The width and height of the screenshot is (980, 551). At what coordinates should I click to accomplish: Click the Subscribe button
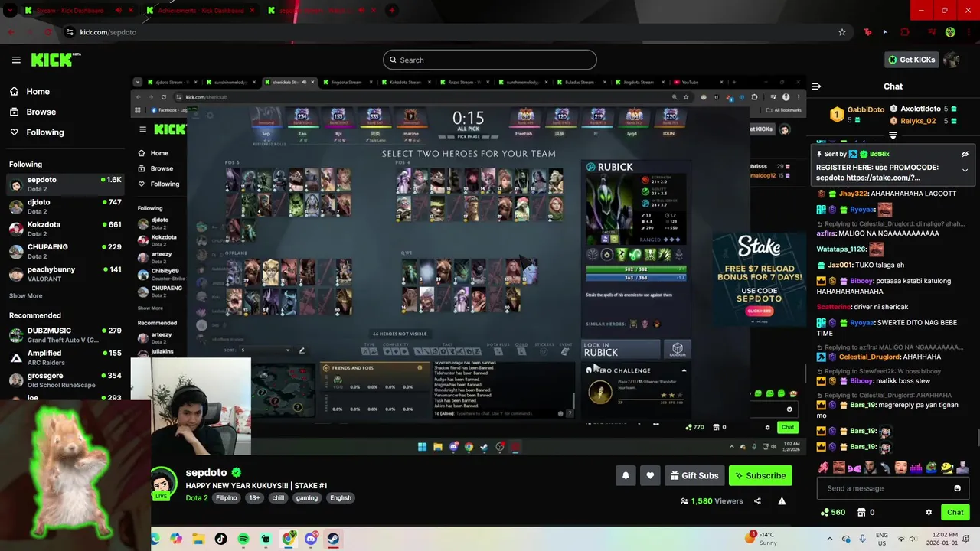pos(760,475)
